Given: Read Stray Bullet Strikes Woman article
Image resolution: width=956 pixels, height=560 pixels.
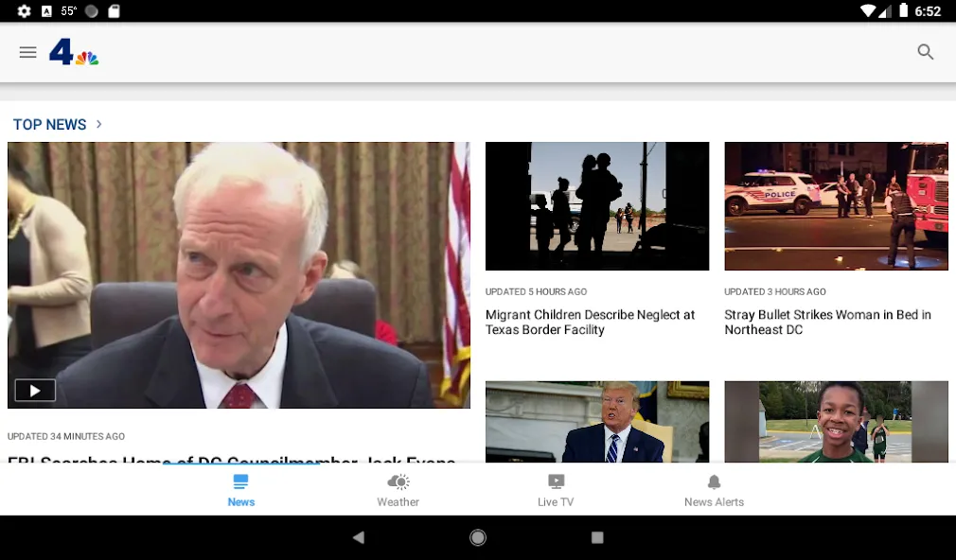Looking at the screenshot, I should point(827,323).
